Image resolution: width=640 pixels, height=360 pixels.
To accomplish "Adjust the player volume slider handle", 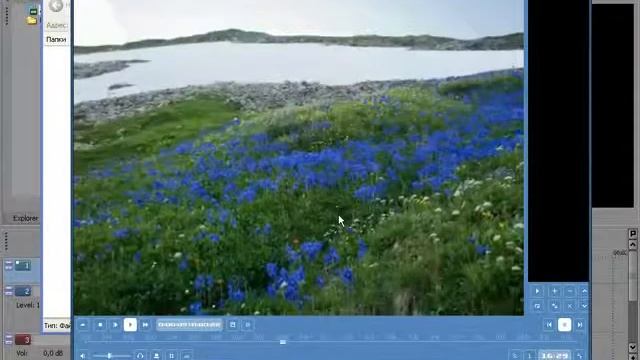I will click(x=109, y=356).
